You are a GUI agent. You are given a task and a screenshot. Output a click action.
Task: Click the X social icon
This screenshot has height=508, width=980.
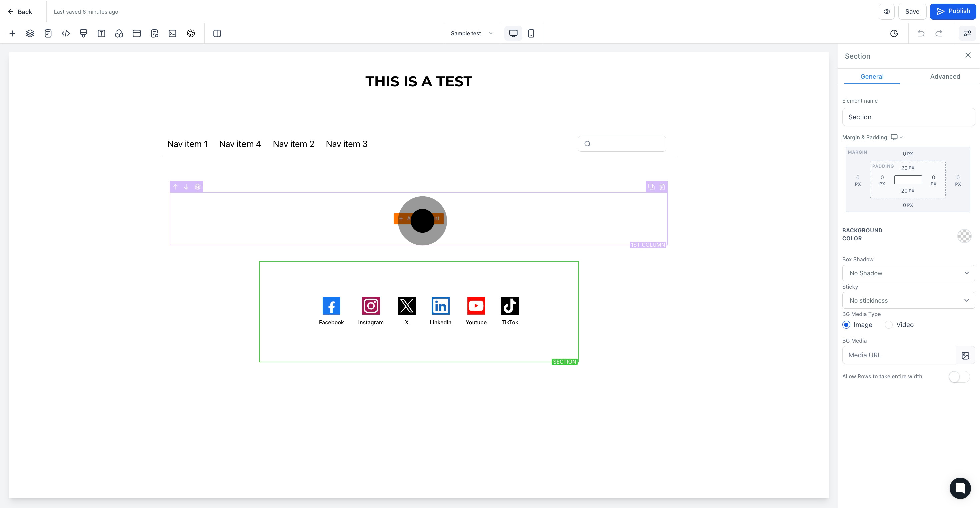[407, 306]
